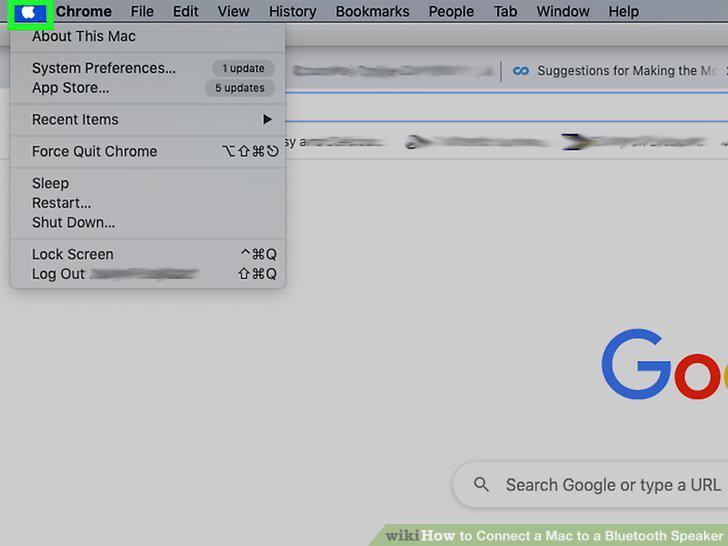Open the Help menu
This screenshot has height=546, width=728.
pyautogui.click(x=624, y=11)
